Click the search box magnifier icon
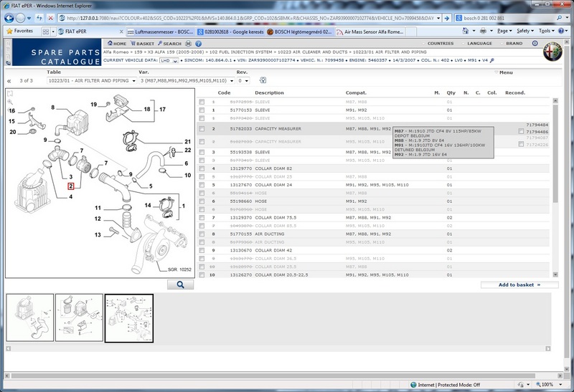Screen dimensions: 574x392 coord(559,18)
